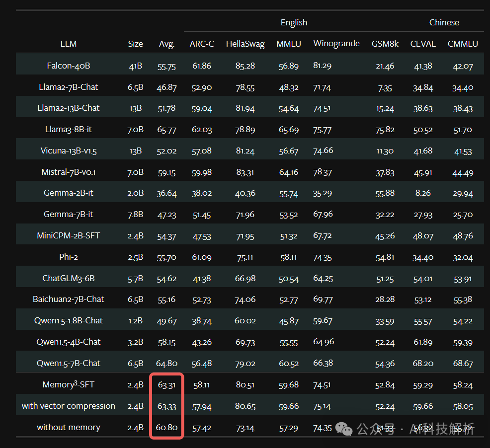
Task: Click Baichuan2-7B-Chat's CMMLU score 55.38
Action: 463,300
